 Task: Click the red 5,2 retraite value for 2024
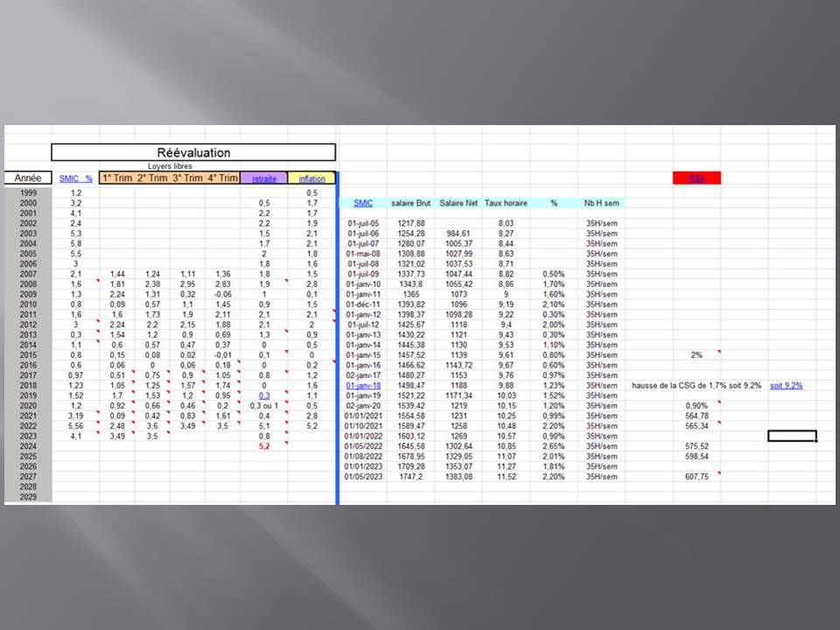(264, 446)
